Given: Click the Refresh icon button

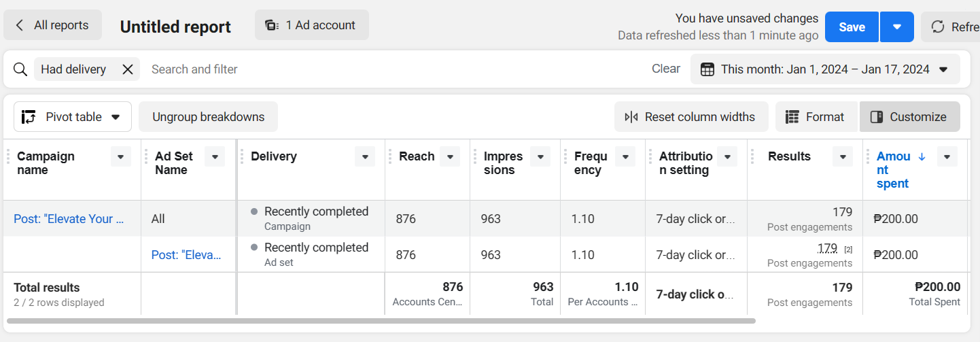Looking at the screenshot, I should tap(938, 27).
